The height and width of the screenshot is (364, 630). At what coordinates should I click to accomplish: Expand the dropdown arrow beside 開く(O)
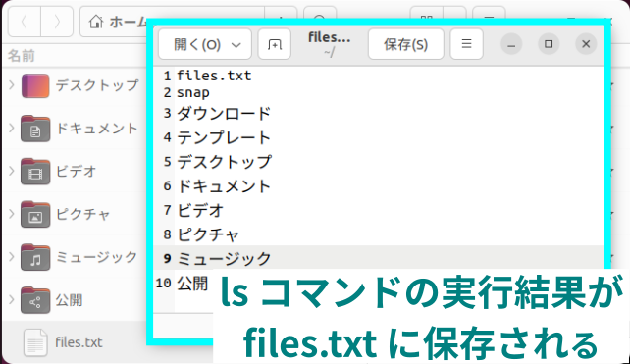tap(236, 45)
